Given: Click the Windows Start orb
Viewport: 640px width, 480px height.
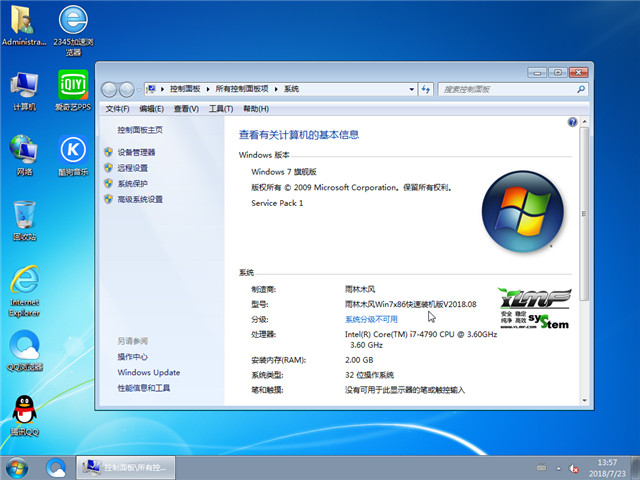Looking at the screenshot, I should coord(17,468).
